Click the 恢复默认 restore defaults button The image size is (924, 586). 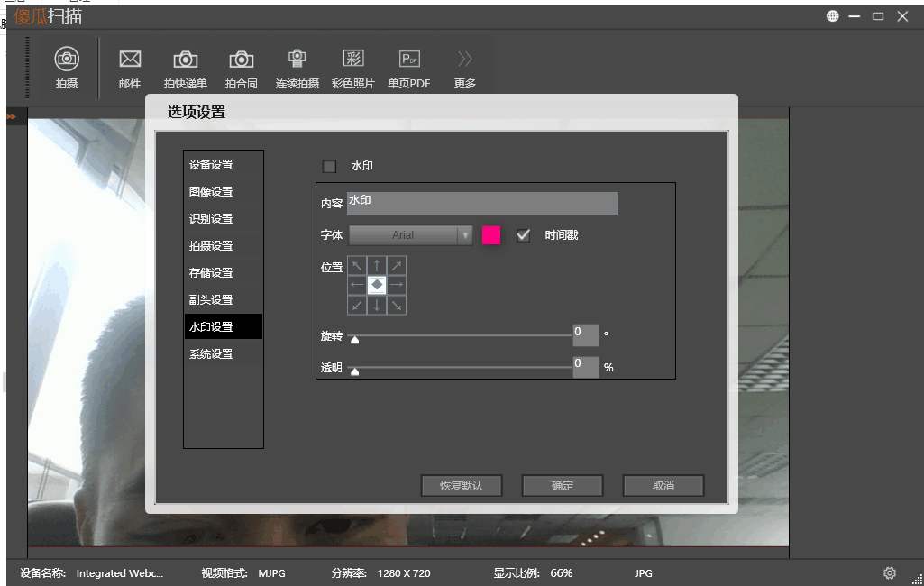[x=462, y=486]
